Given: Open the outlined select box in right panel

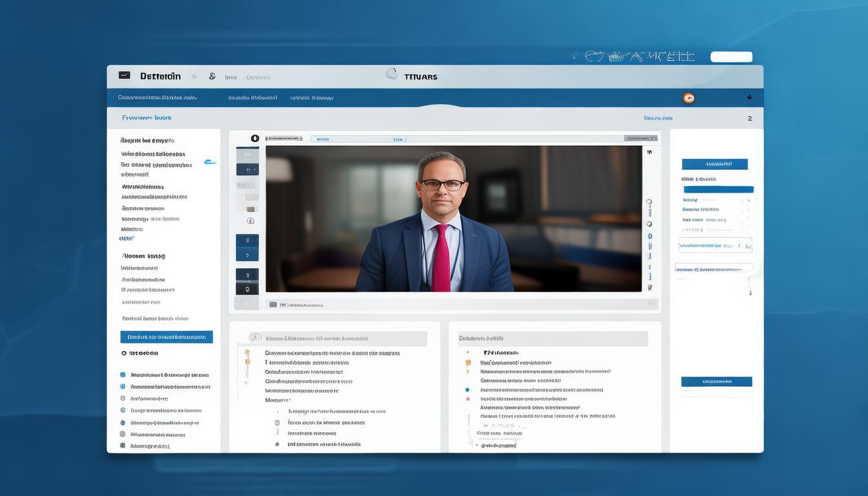Looking at the screenshot, I should click(x=715, y=245).
